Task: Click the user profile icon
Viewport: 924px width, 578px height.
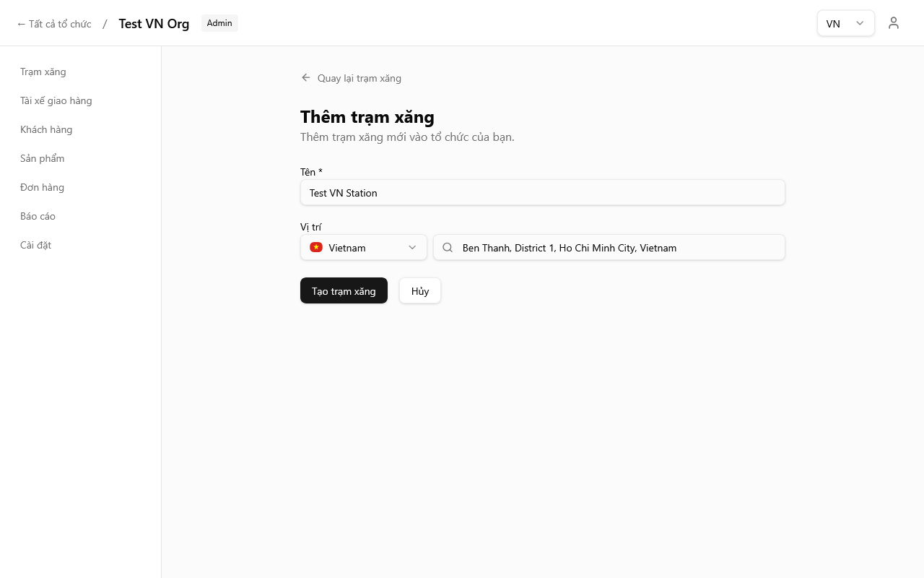Action: [894, 23]
